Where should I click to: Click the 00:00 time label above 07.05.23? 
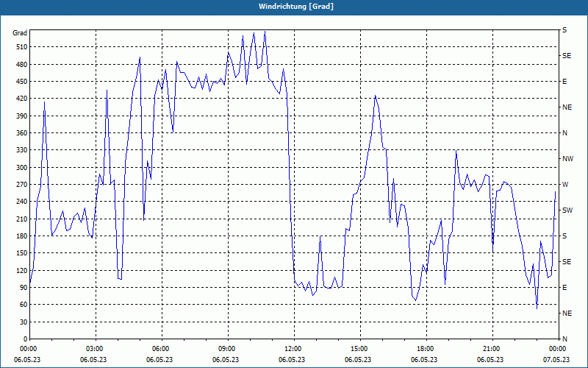(556, 348)
